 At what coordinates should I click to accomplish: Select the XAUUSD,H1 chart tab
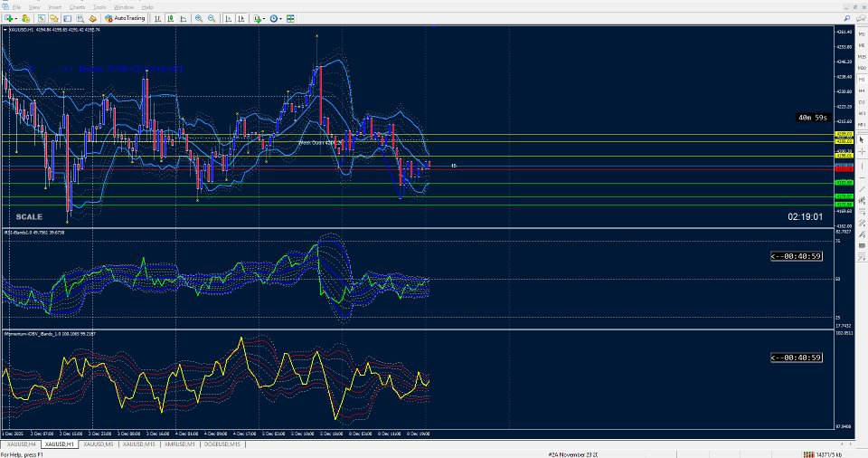[60, 444]
